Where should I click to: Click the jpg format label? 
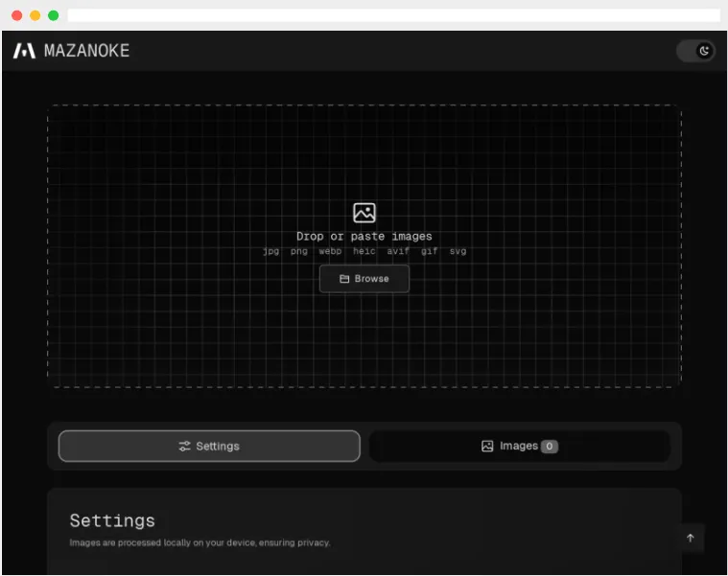pyautogui.click(x=271, y=252)
